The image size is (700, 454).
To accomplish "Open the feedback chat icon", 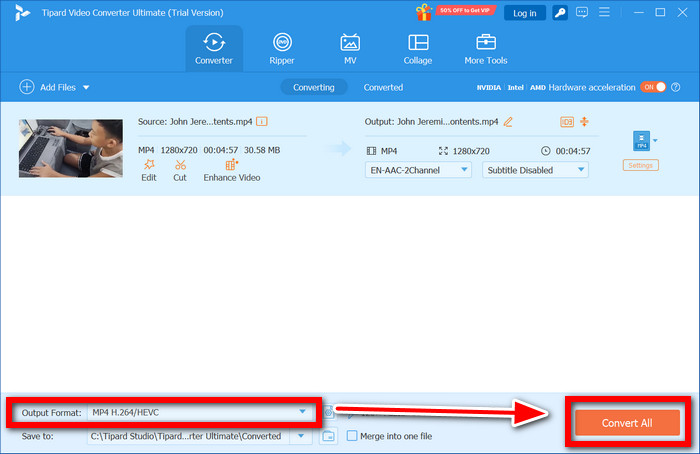I will point(582,12).
